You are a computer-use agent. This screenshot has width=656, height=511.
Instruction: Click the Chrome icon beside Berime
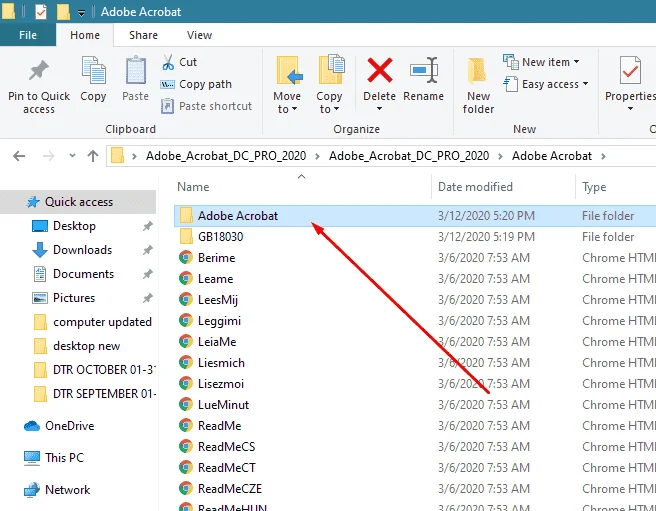click(186, 257)
